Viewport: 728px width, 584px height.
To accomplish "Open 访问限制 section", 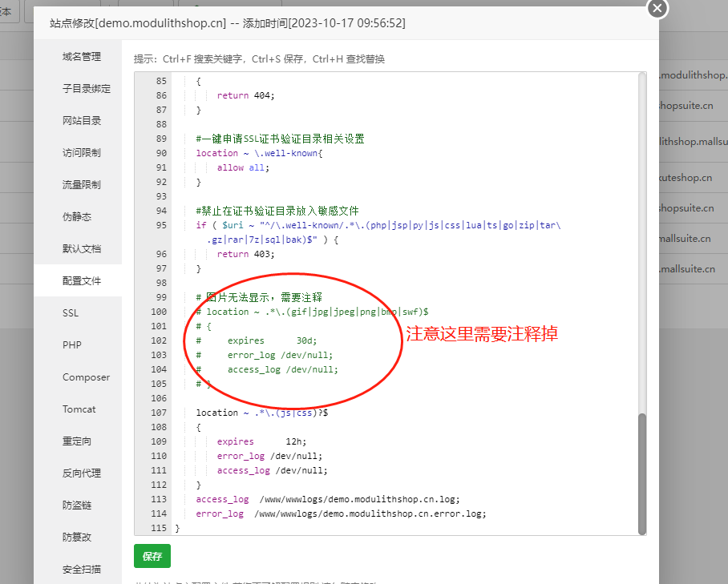I will coord(82,153).
